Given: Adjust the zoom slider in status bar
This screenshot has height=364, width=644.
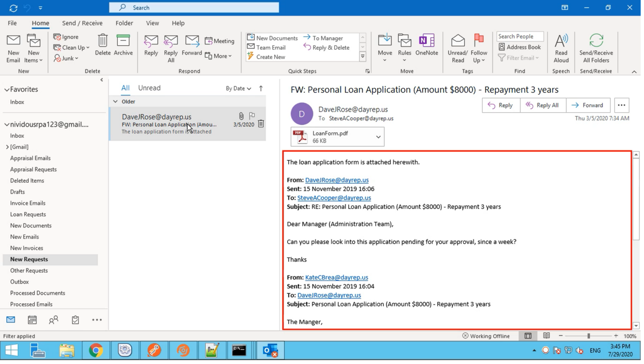Looking at the screenshot, I should point(589,336).
